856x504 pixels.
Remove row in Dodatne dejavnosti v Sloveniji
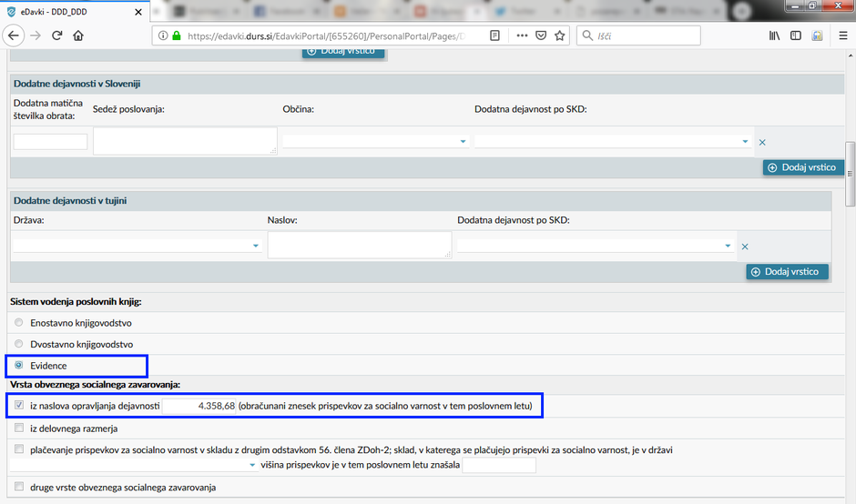pyautogui.click(x=762, y=142)
